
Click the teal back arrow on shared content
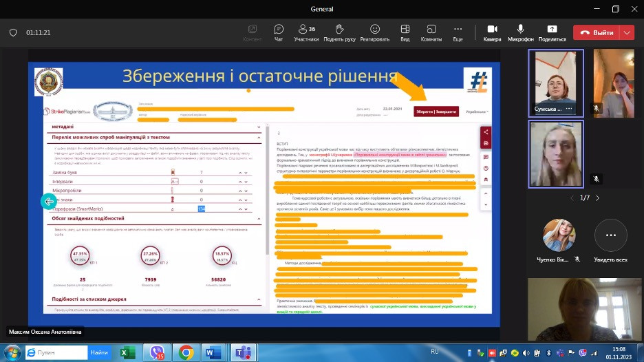click(48, 201)
